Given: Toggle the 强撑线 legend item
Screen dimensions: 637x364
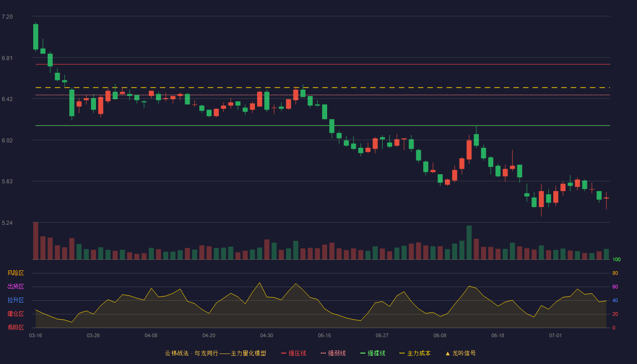Looking at the screenshot, I should point(373,353).
